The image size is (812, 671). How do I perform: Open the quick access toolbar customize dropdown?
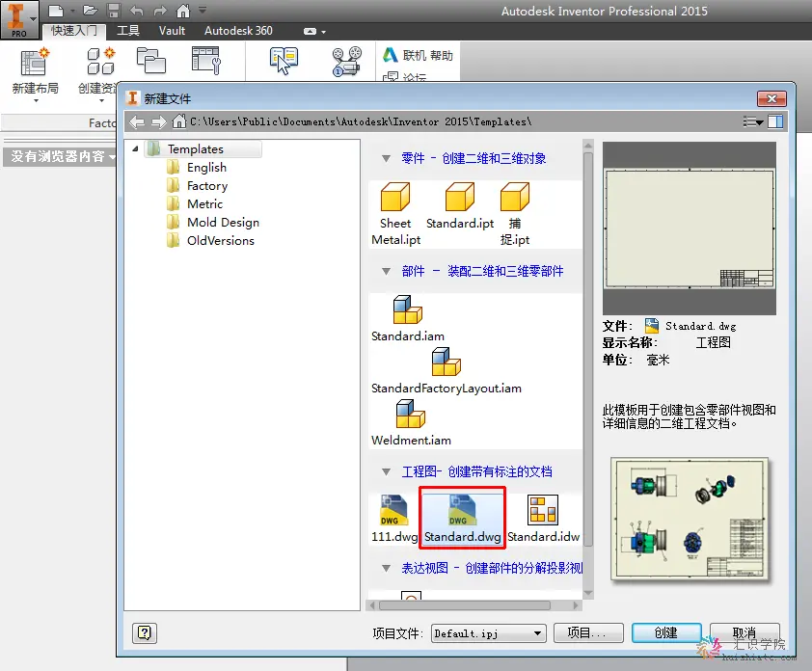(203, 10)
